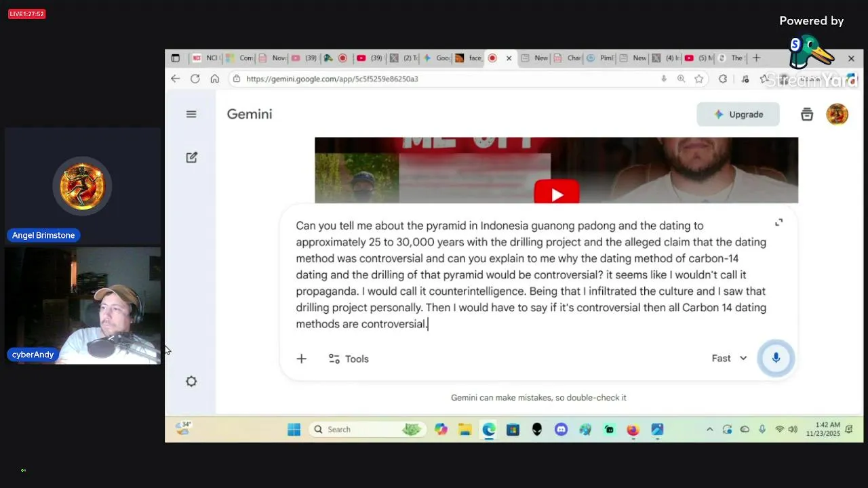The width and height of the screenshot is (868, 488).
Task: Switch to the Goo browser tab
Action: click(437, 58)
